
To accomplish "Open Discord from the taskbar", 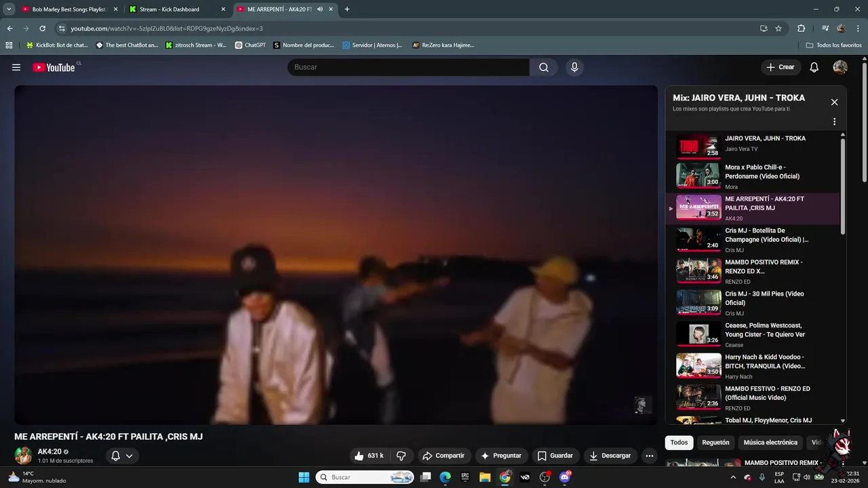I will pos(565,477).
